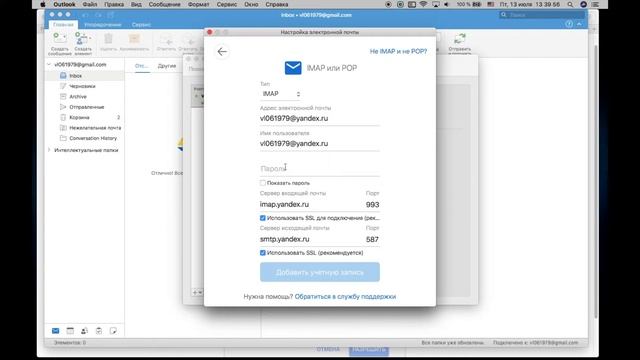The image size is (640, 360).
Task: Open the Calendar view icon at sidebar bottom
Action: pyautogui.click(x=70, y=331)
